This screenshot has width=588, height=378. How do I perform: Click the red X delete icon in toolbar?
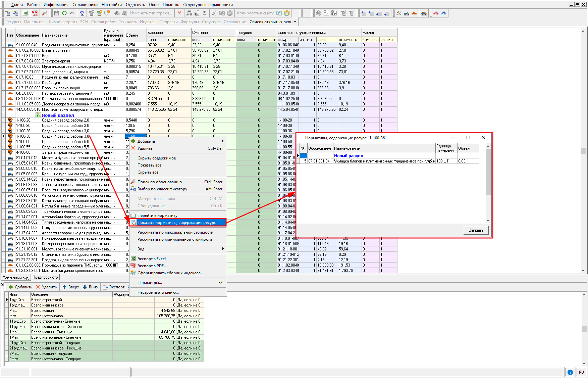[179, 13]
